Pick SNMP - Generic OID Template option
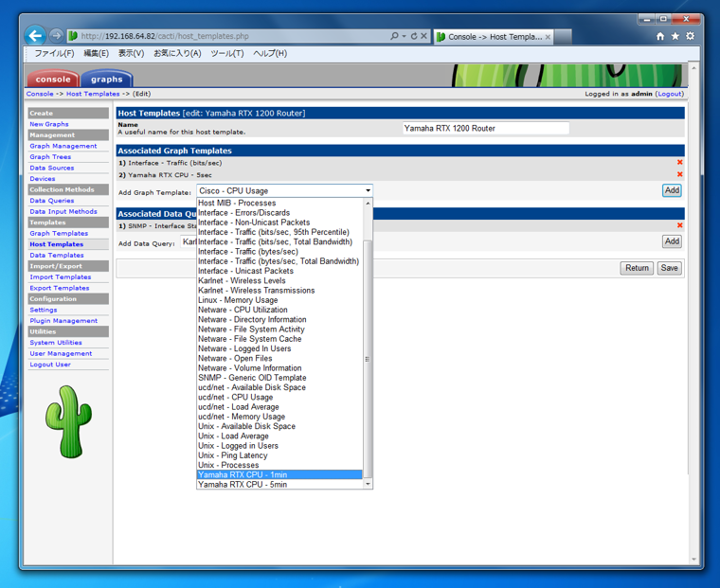720x588 pixels. (x=279, y=377)
